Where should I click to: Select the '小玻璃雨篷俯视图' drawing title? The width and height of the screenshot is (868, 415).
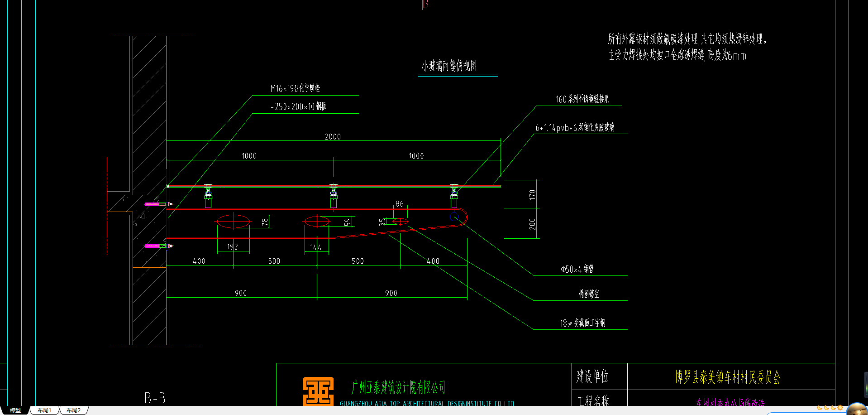pos(449,66)
